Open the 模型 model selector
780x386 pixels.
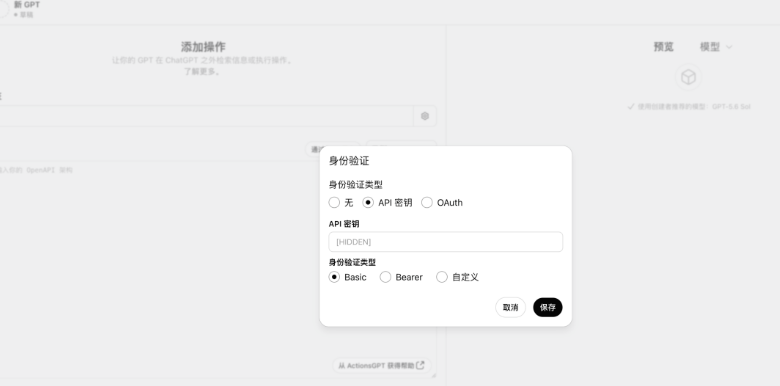pyautogui.click(x=716, y=47)
